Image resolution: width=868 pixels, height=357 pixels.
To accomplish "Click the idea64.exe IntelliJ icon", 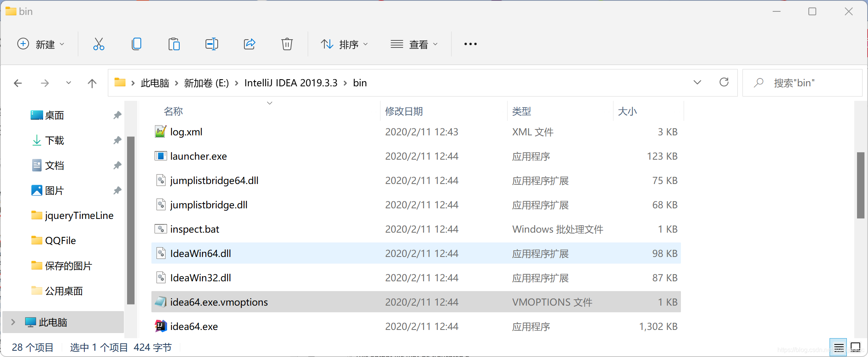I will tap(160, 326).
